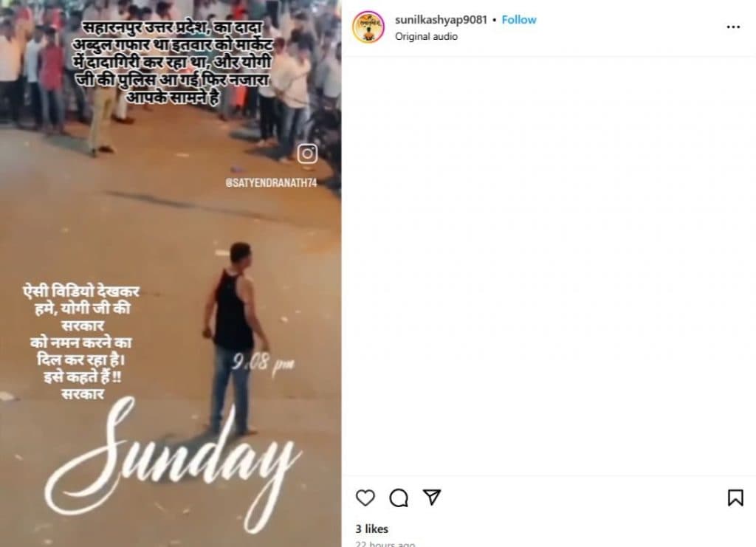Open the sunilkashyap9081 profile picture
The image size is (756, 547).
[x=368, y=27]
